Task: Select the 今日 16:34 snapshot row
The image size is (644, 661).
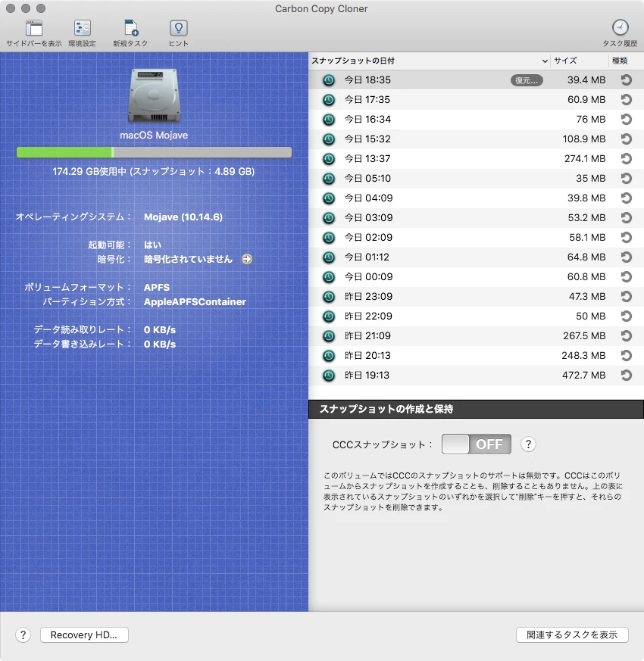Action: 476,120
